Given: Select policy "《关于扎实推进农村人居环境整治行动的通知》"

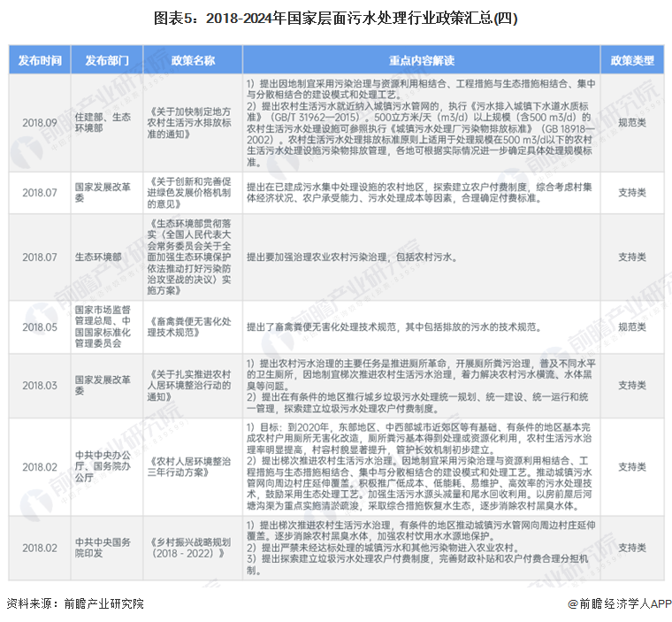Looking at the screenshot, I should (x=189, y=385).
